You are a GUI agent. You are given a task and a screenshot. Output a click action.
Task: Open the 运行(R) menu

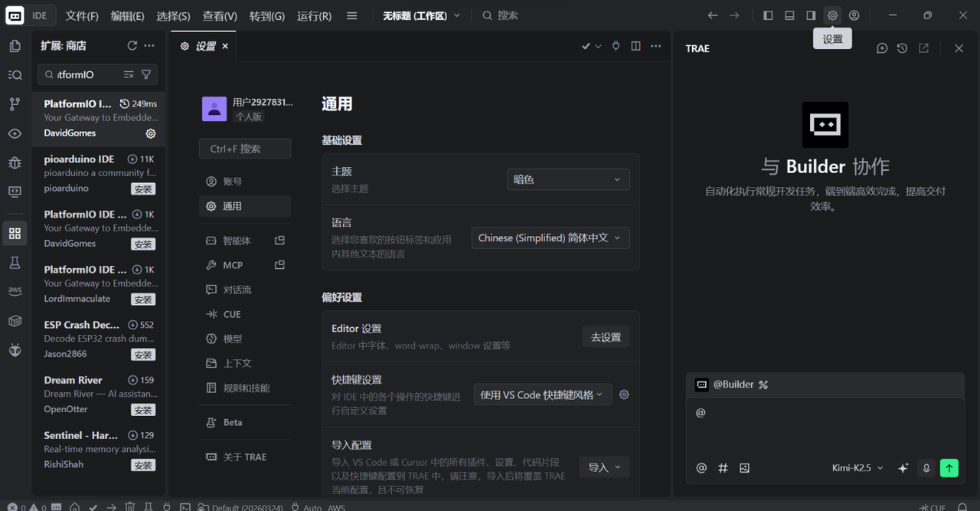[x=314, y=15]
